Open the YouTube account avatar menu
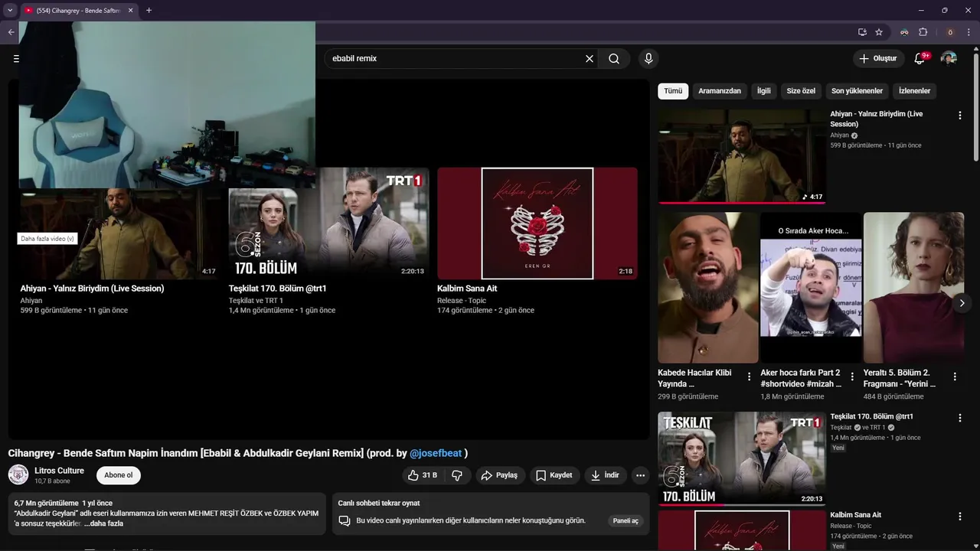This screenshot has width=980, height=551. pyautogui.click(x=949, y=58)
